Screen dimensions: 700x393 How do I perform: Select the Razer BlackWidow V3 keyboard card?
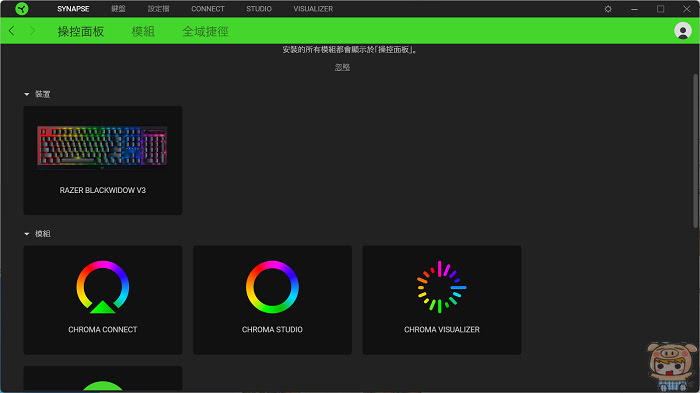click(103, 160)
